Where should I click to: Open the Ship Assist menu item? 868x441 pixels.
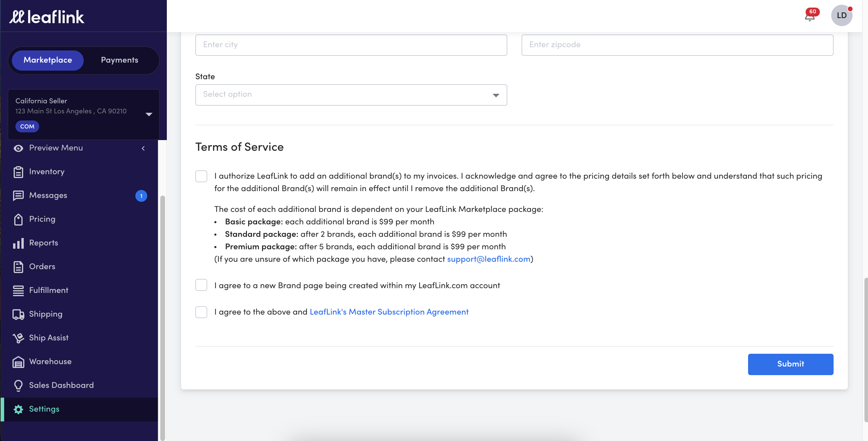point(80,338)
